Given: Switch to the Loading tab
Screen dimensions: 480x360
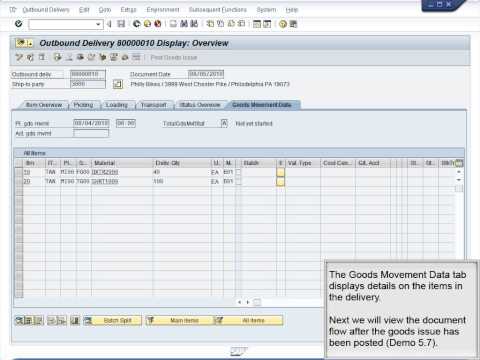Looking at the screenshot, I should (117, 105).
